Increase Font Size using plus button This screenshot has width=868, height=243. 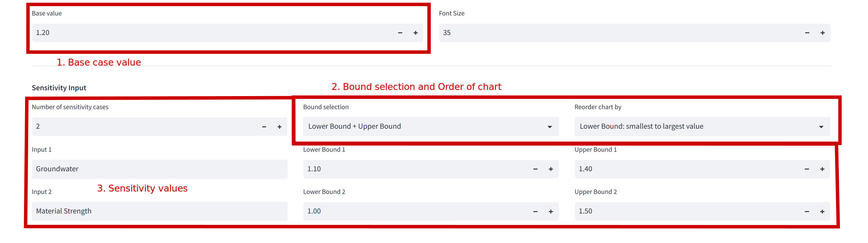coord(822,33)
